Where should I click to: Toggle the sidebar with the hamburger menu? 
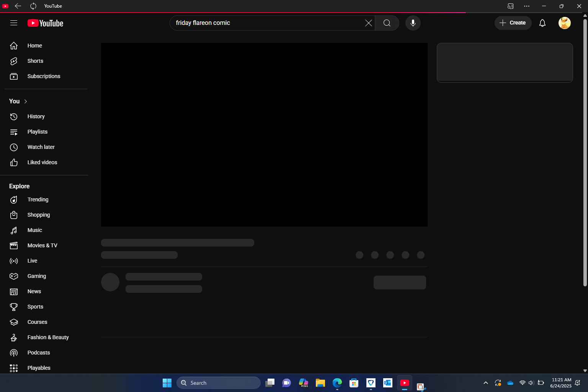coord(14,23)
